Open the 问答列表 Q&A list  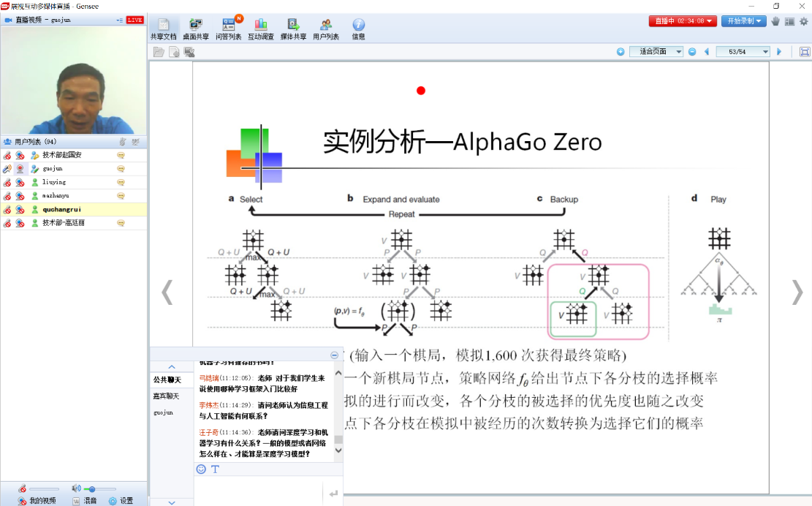point(228,29)
